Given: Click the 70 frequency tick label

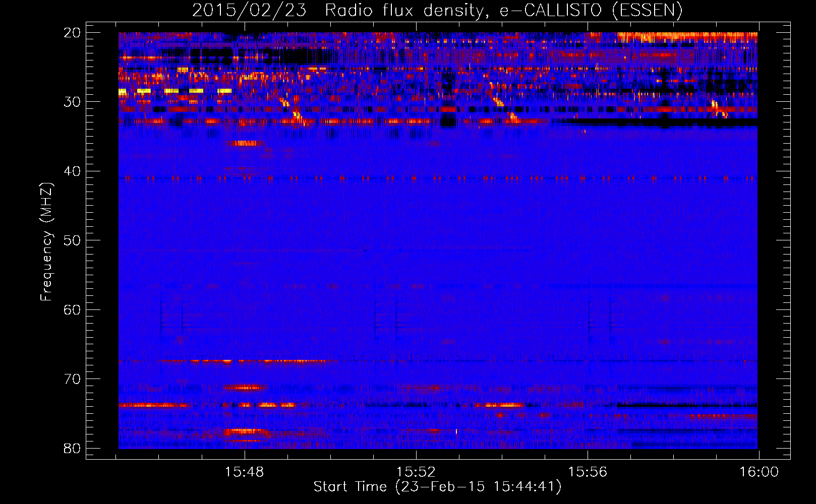Looking at the screenshot, I should [x=72, y=379].
